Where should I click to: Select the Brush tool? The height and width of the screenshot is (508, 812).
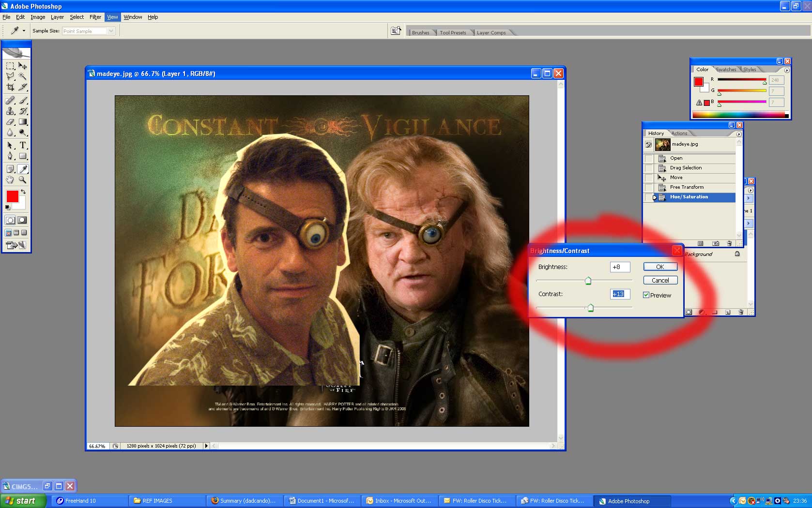coord(23,100)
